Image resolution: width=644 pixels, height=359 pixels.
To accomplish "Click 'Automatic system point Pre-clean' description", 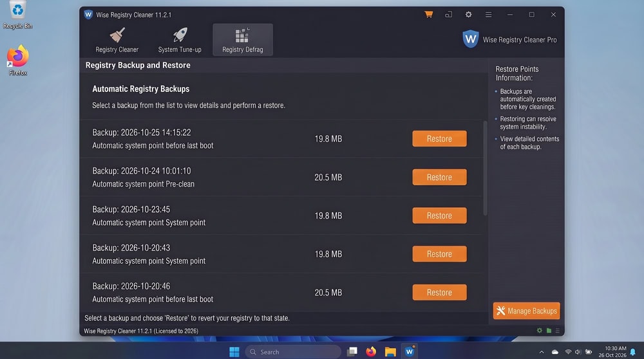I will tap(144, 184).
